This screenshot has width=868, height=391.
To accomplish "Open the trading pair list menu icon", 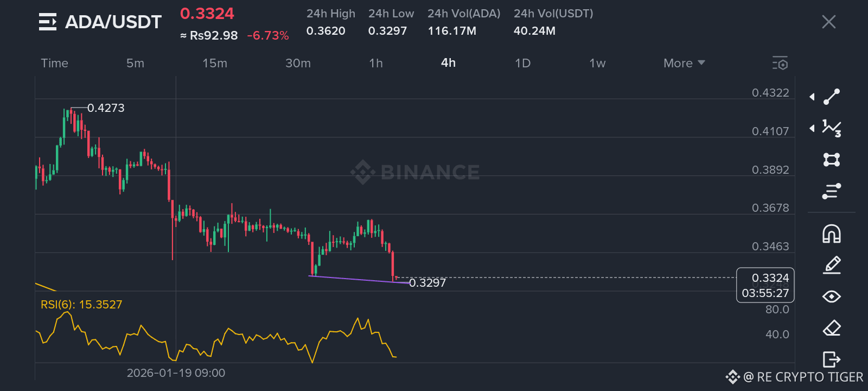I will tap(48, 22).
